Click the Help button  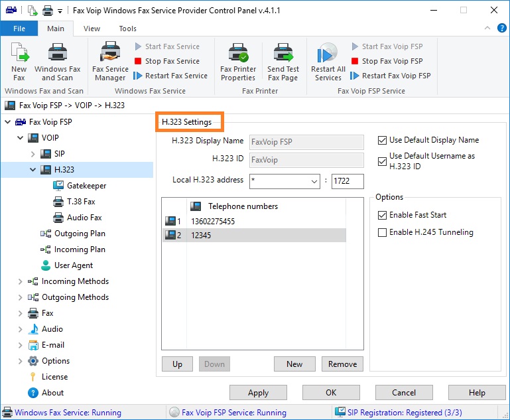coord(477,393)
